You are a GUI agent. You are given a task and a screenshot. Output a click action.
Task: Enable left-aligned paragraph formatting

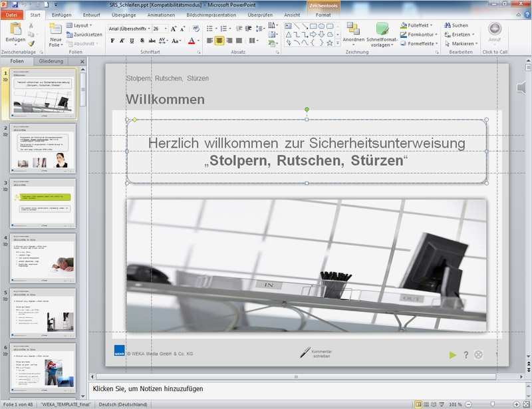(x=210, y=41)
